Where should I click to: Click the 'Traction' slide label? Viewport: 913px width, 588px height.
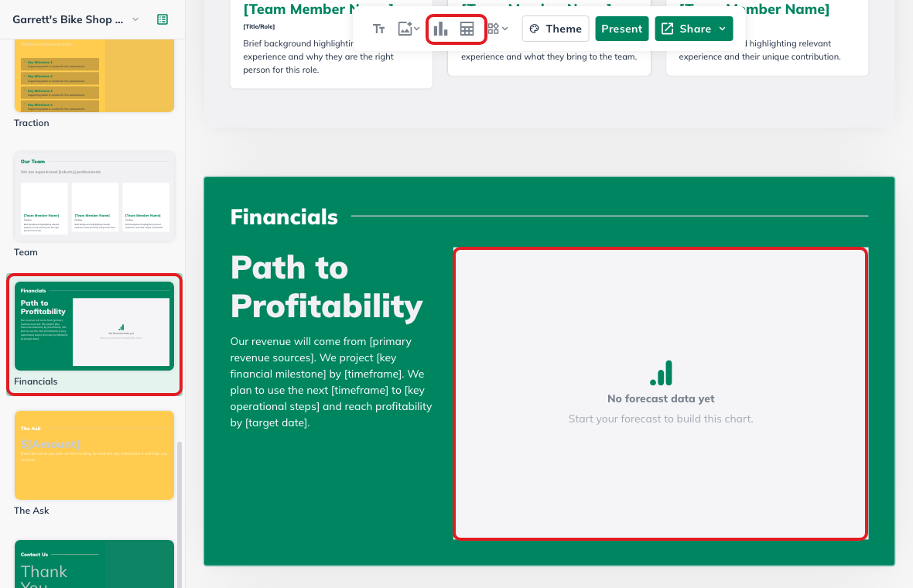coord(32,123)
